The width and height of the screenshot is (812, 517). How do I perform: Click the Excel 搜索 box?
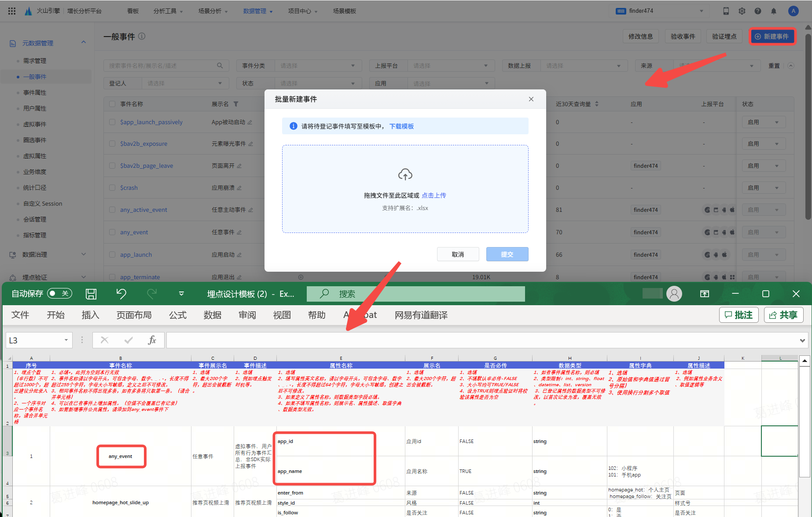click(x=416, y=294)
